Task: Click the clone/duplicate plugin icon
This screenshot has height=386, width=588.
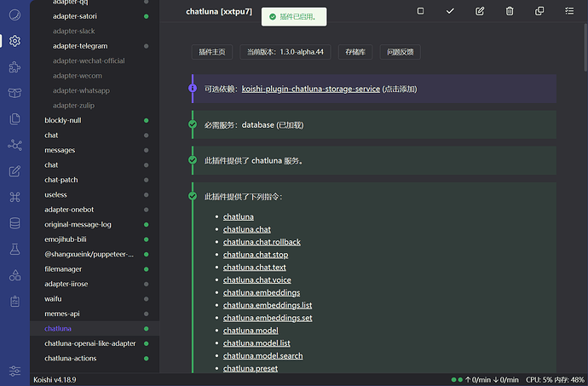Action: [x=539, y=11]
